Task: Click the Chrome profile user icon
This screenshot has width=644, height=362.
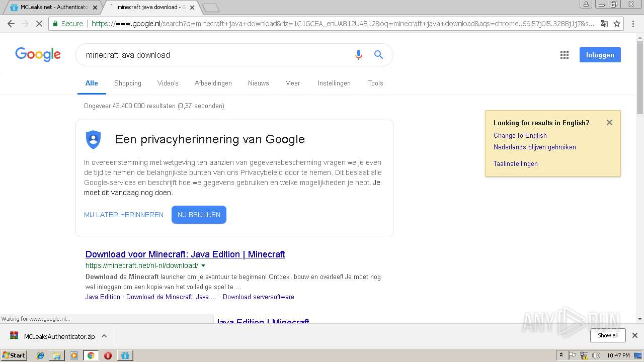Action: pos(586,4)
